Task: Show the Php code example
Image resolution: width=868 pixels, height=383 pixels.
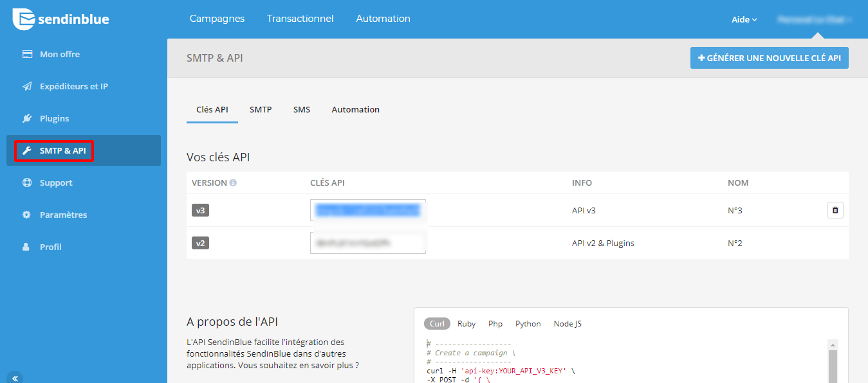Action: point(495,324)
